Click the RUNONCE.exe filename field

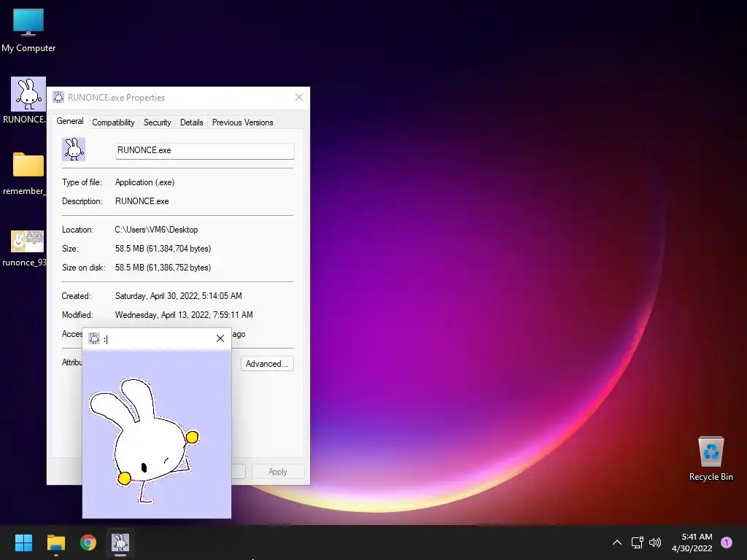point(205,150)
